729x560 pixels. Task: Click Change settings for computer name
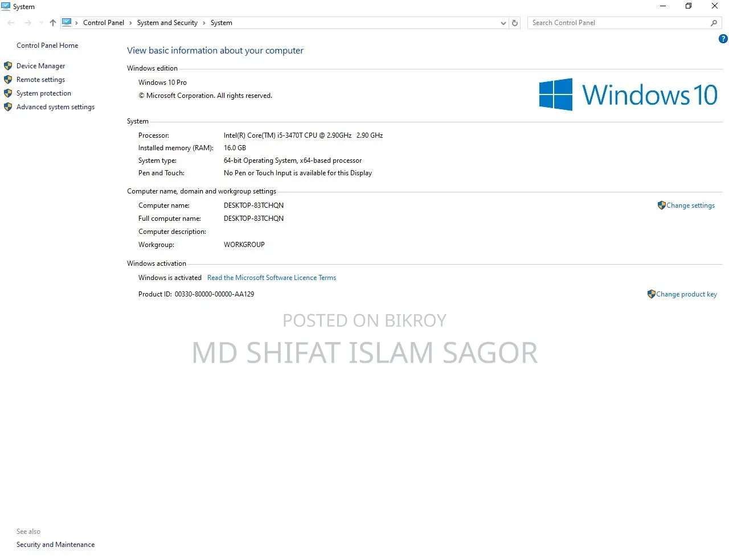pos(691,205)
